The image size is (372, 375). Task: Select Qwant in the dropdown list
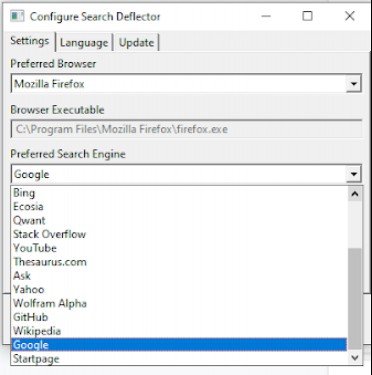point(179,220)
